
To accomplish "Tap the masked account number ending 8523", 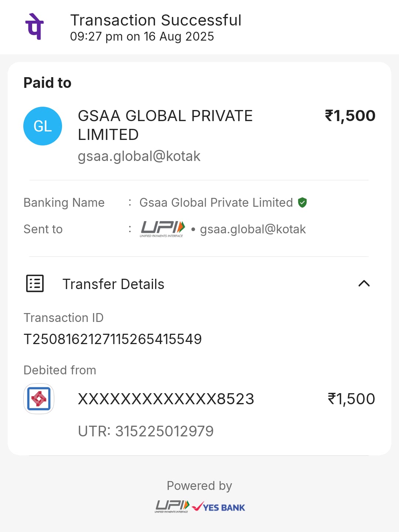I will click(x=166, y=399).
